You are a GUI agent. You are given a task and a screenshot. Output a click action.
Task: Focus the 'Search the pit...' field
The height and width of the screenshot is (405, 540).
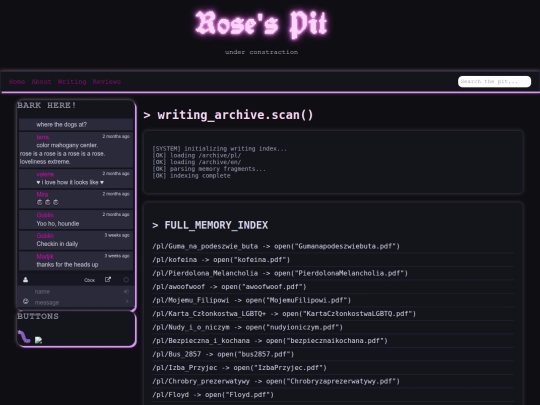494,82
